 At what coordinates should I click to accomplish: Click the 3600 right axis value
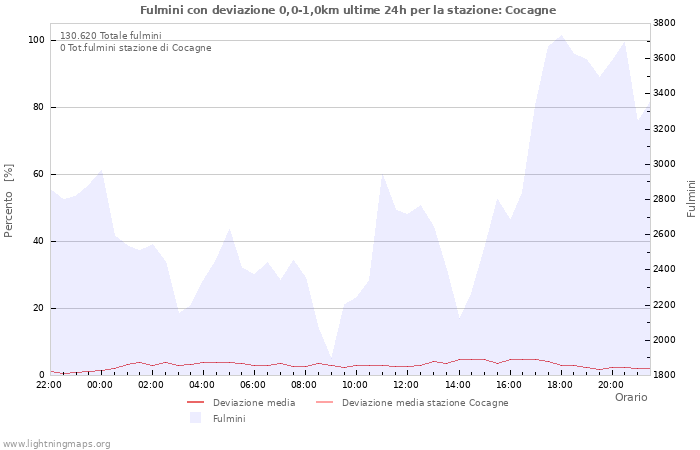[x=664, y=58]
